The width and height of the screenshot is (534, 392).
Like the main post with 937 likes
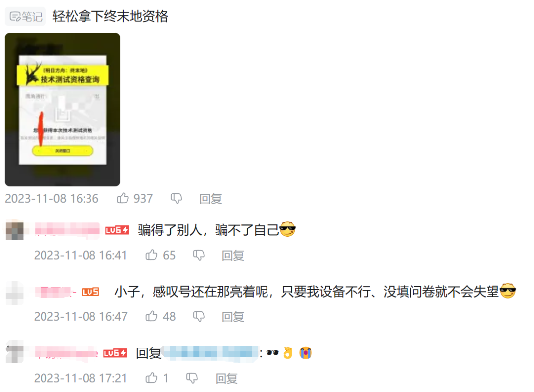tap(123, 198)
